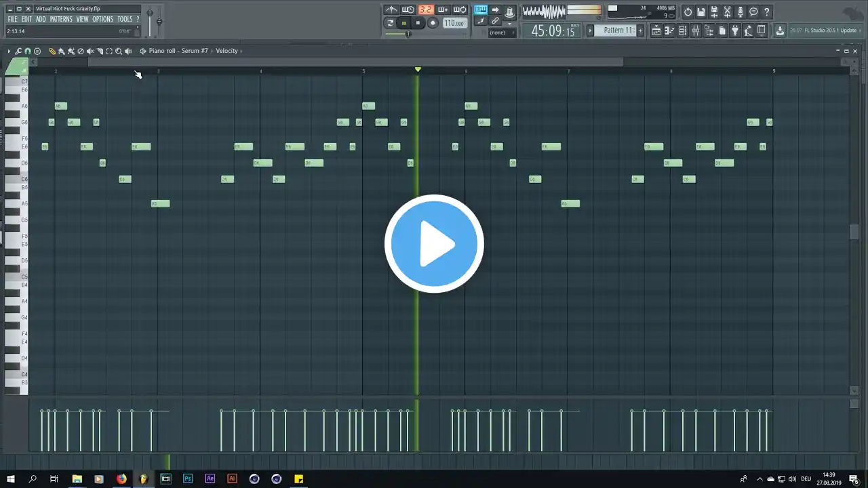Select the Slice tool in piano roll toolbar
868x488 pixels.
99,51
